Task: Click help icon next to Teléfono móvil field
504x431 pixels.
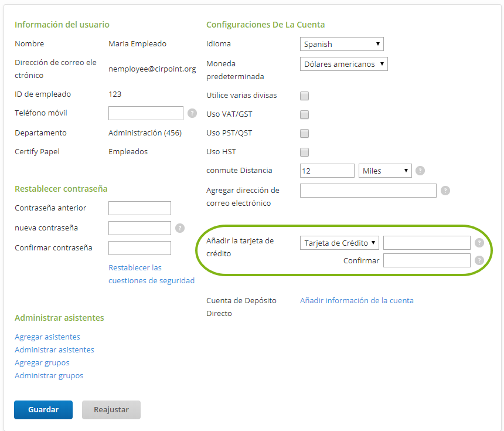Action: [192, 113]
